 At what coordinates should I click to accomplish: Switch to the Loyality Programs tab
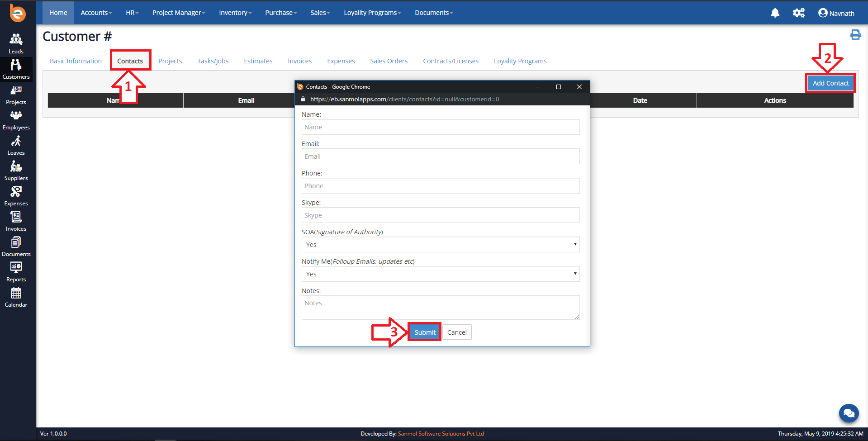[520, 61]
